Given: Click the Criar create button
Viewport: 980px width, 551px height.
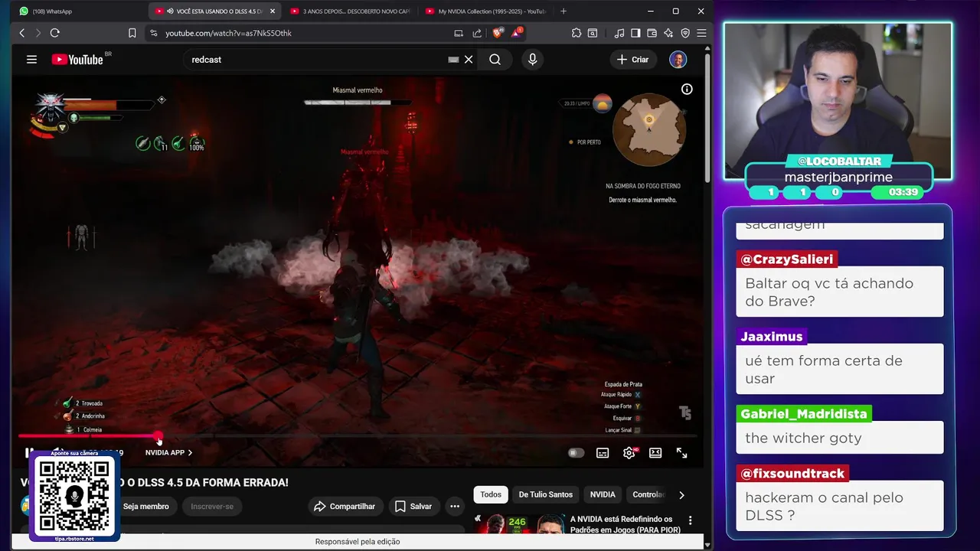Looking at the screenshot, I should click(x=633, y=60).
